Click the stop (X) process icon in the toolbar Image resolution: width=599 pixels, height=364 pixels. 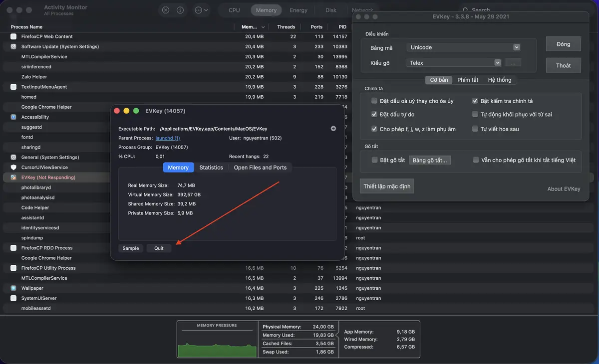pyautogui.click(x=165, y=9)
